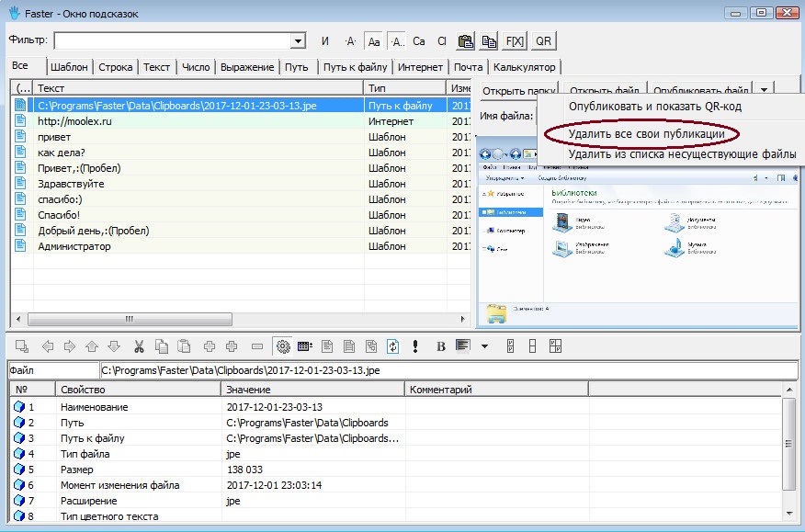Select the row 'как дела?'
This screenshot has width=805, height=532.
click(240, 153)
